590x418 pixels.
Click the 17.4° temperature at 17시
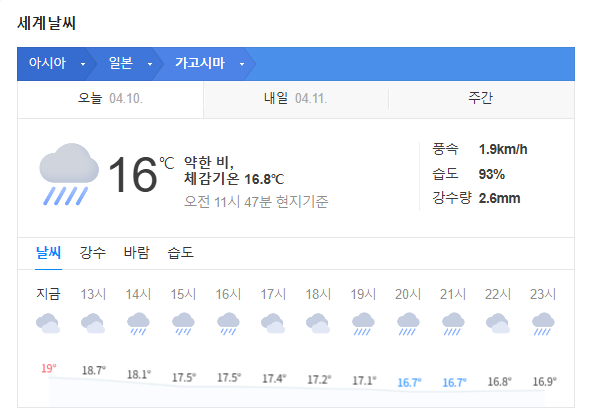coord(274,378)
